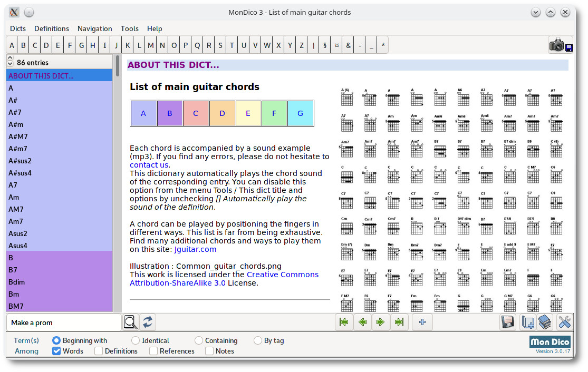Image resolution: width=588 pixels, height=372 pixels.
Task: Open the Navigation menu
Action: (95, 28)
